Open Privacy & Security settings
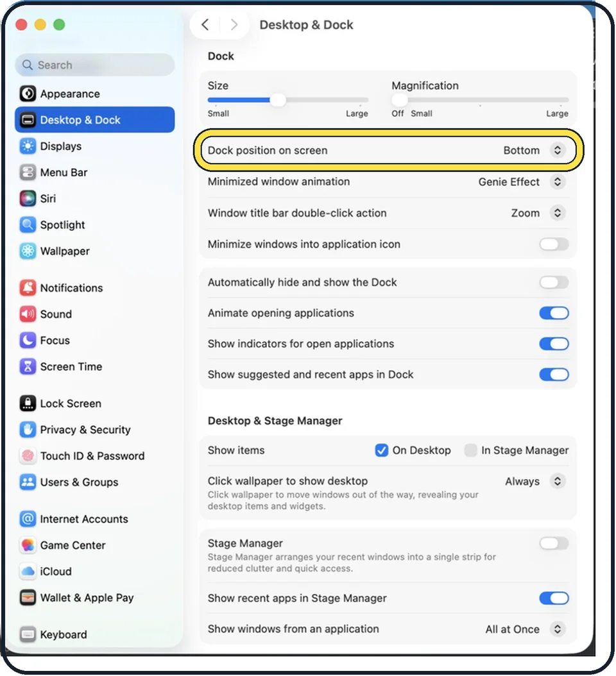Viewport: 616px width, 676px height. click(95, 430)
